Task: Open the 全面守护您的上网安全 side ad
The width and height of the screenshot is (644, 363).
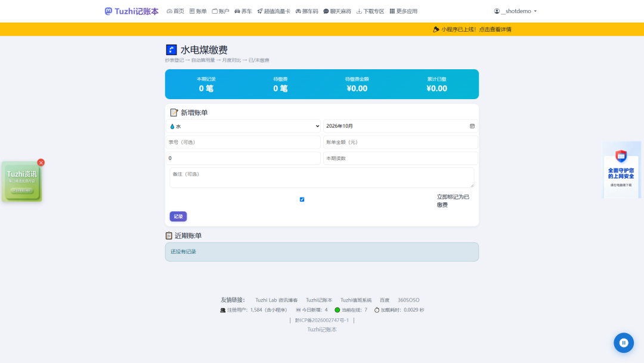Action: 621,170
